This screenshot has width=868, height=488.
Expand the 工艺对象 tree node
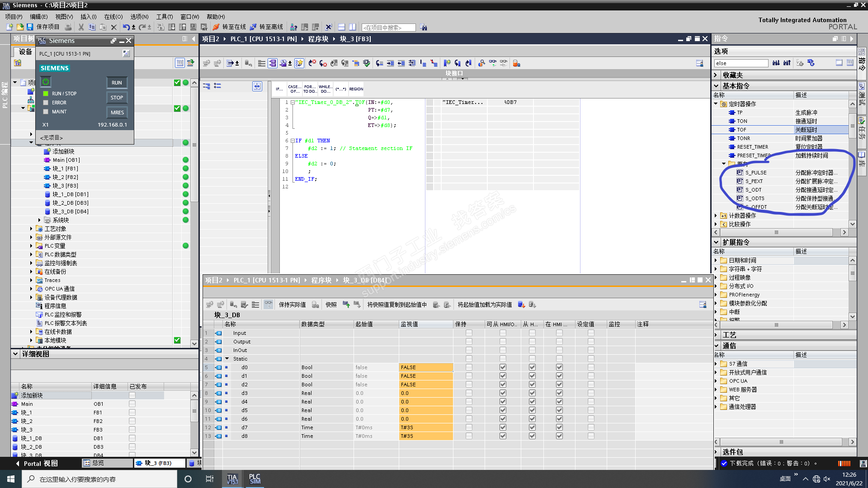pos(31,229)
